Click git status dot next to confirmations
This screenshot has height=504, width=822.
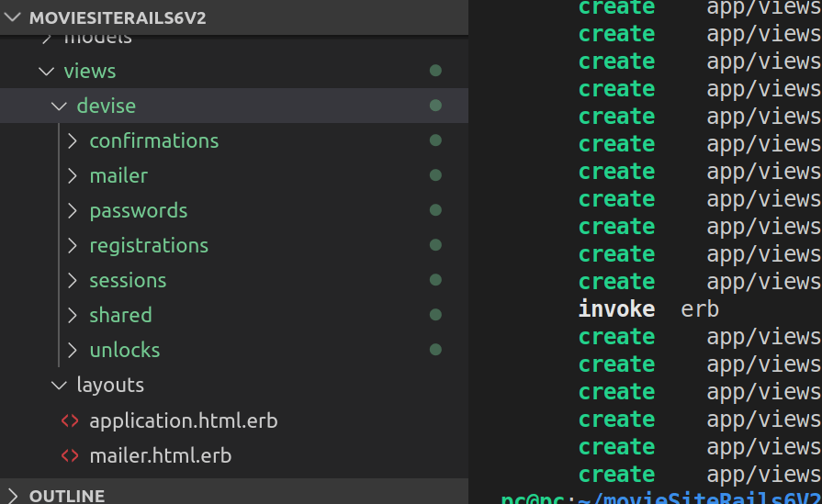pyautogui.click(x=435, y=140)
